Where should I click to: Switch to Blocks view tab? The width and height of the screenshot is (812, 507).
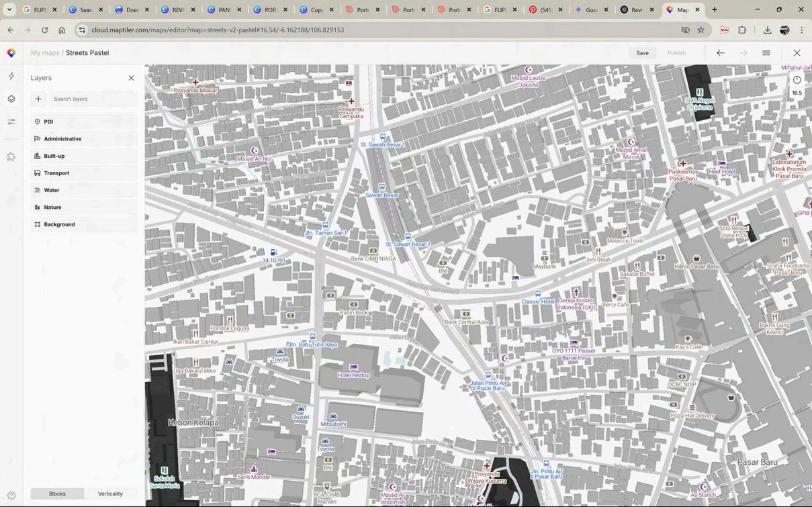pos(57,494)
